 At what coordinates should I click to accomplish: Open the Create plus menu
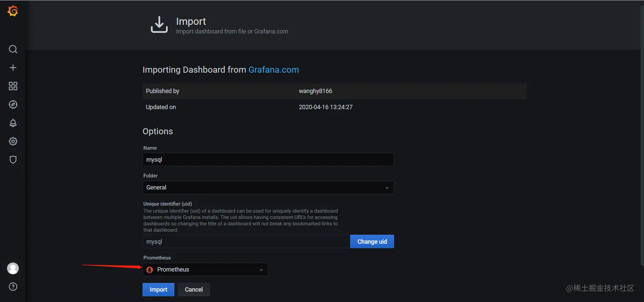[13, 68]
